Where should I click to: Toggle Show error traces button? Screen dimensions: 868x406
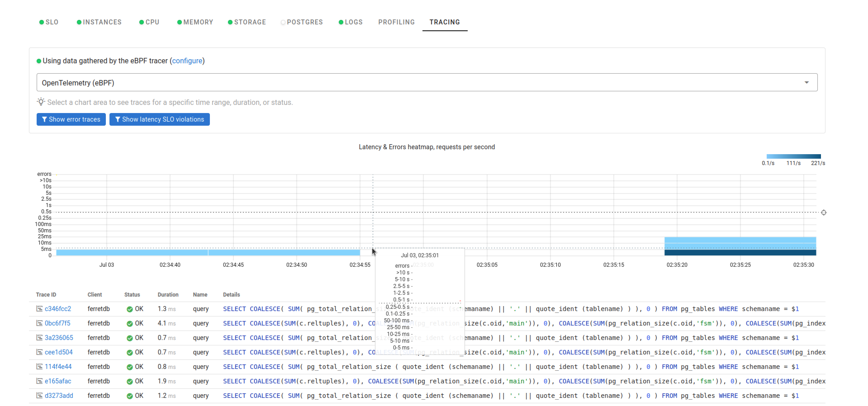click(x=71, y=119)
